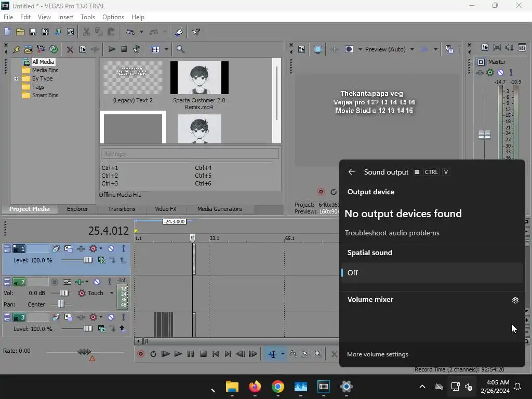Go to start of project
The width and height of the screenshot is (532, 399).
(x=216, y=354)
